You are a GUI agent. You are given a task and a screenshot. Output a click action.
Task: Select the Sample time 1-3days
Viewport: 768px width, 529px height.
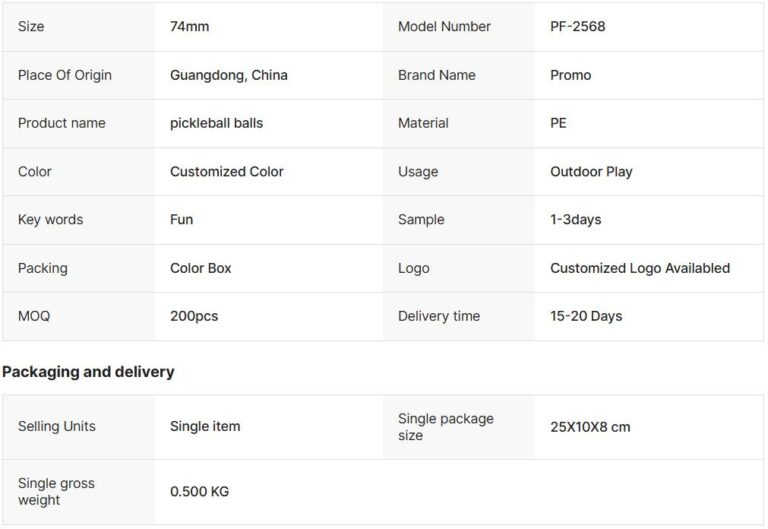(x=576, y=220)
